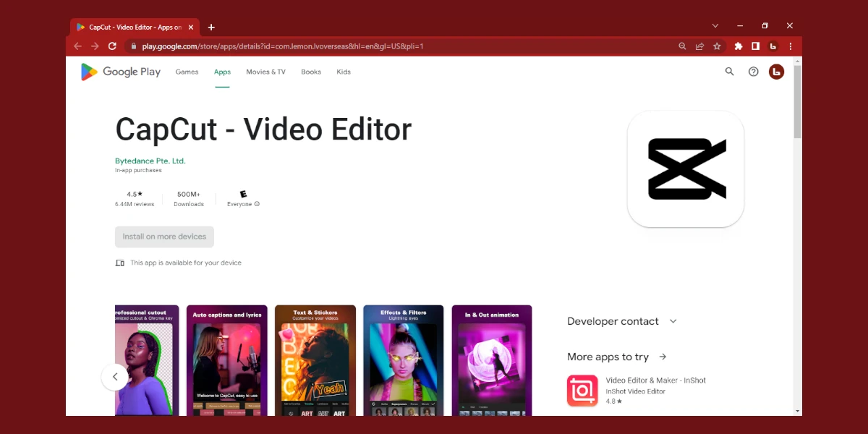The height and width of the screenshot is (434, 868).
Task: Open the In & Out animation screenshot
Action: [x=492, y=360]
